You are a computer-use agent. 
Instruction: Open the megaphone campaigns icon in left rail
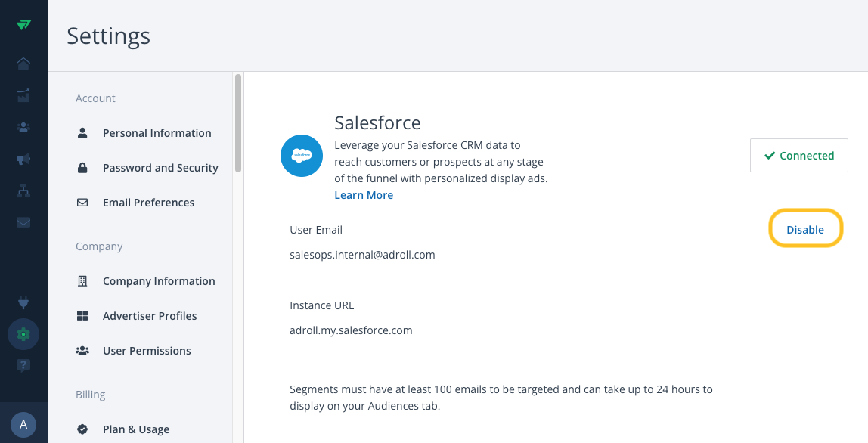click(23, 159)
